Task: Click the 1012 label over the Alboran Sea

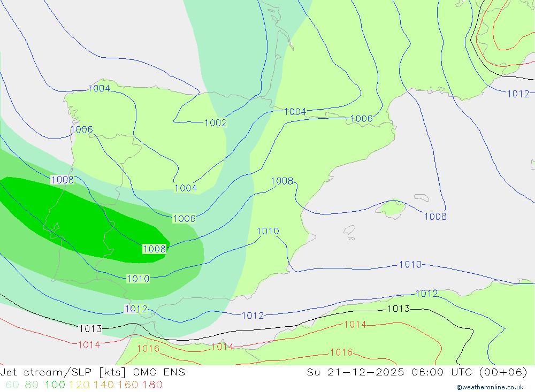Action: coord(253,316)
